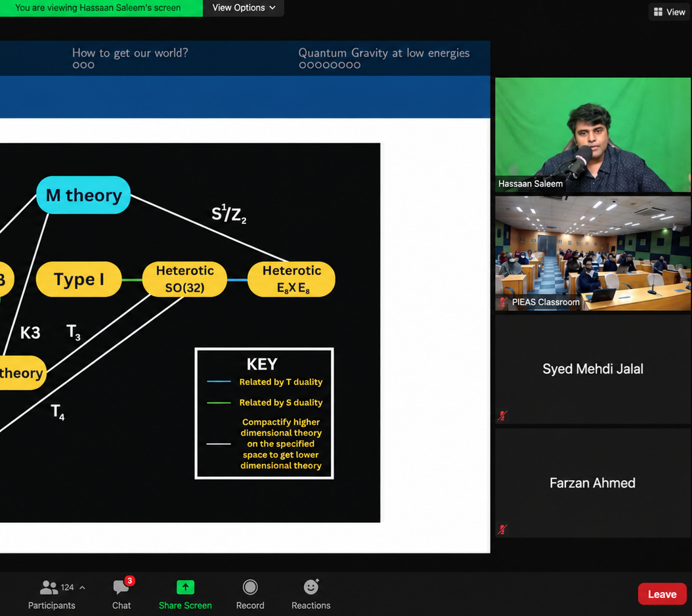
Task: Open the View layout button
Action: [670, 12]
